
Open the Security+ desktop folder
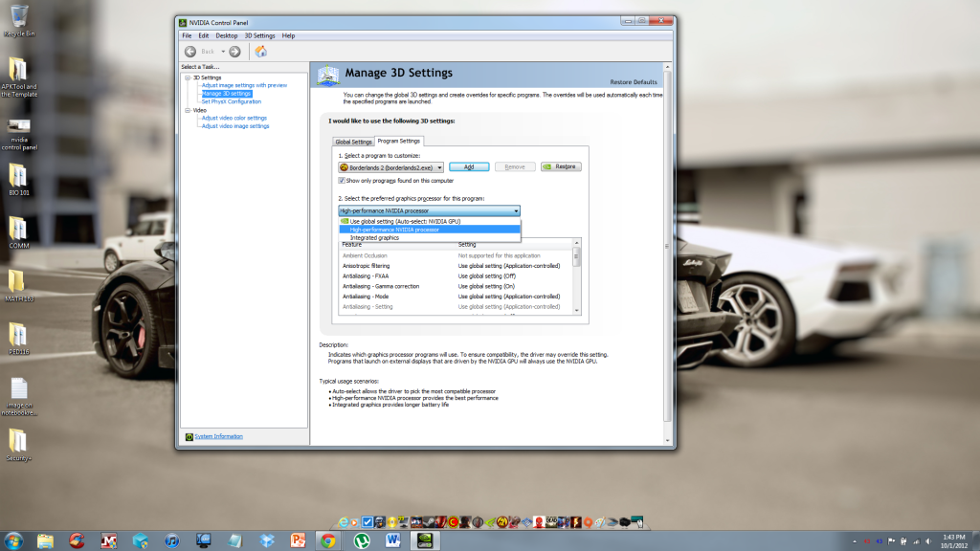point(19,445)
